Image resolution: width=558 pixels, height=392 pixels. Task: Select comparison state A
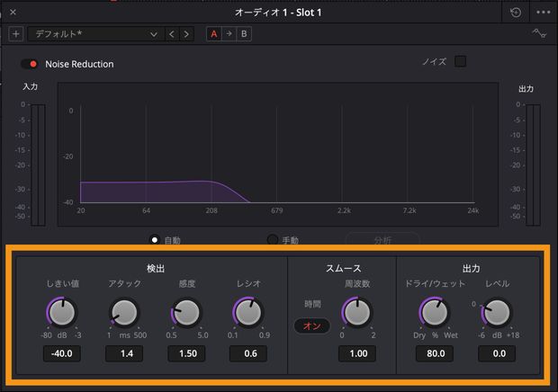214,34
